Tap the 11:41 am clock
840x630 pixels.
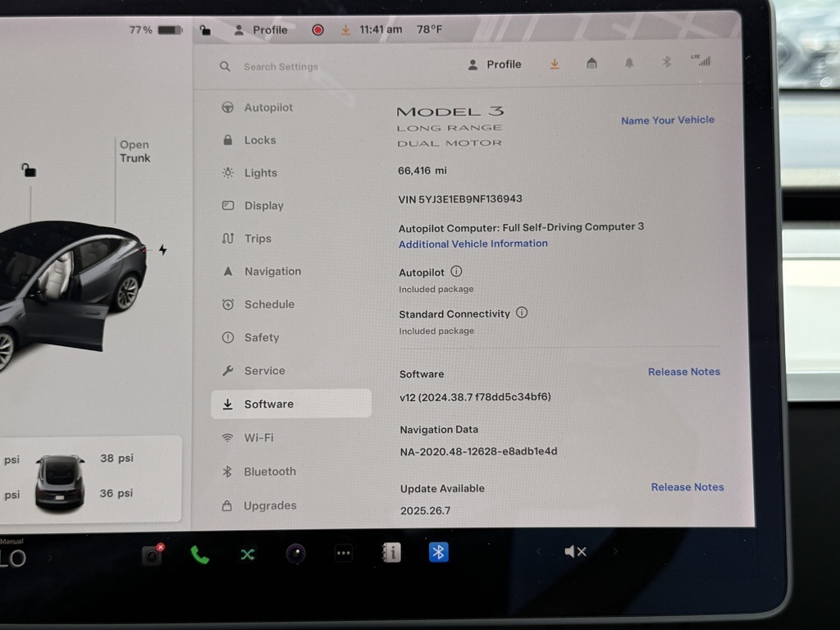coord(381,30)
